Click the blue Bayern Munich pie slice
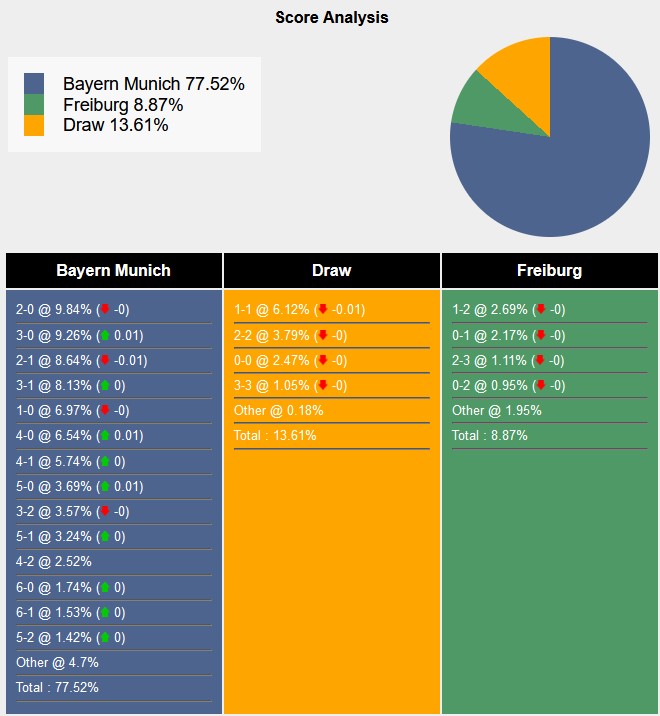The image size is (660, 716). point(570,160)
